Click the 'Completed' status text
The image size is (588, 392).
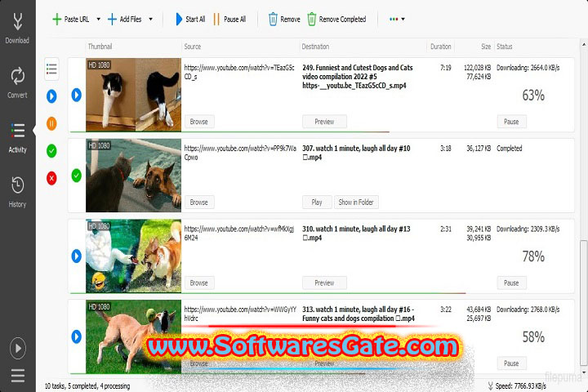510,149
